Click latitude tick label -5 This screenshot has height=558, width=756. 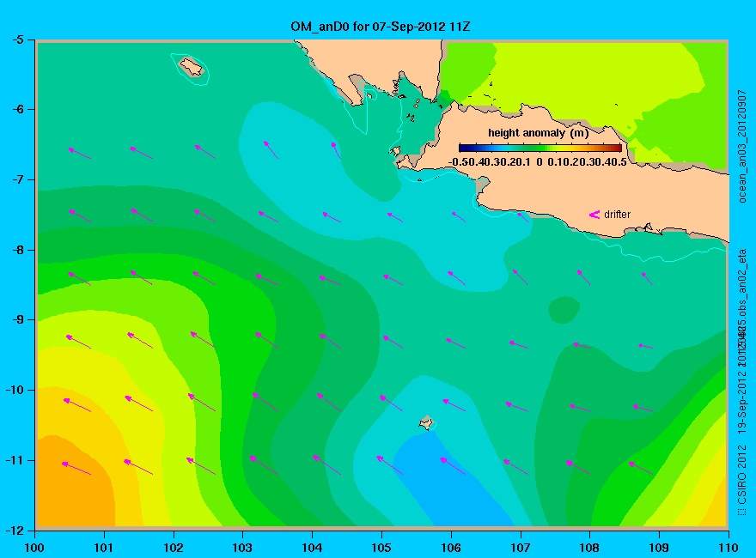pos(18,39)
